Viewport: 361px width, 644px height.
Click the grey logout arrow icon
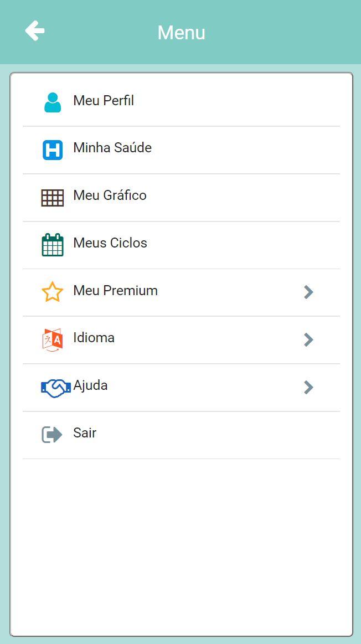[52, 435]
